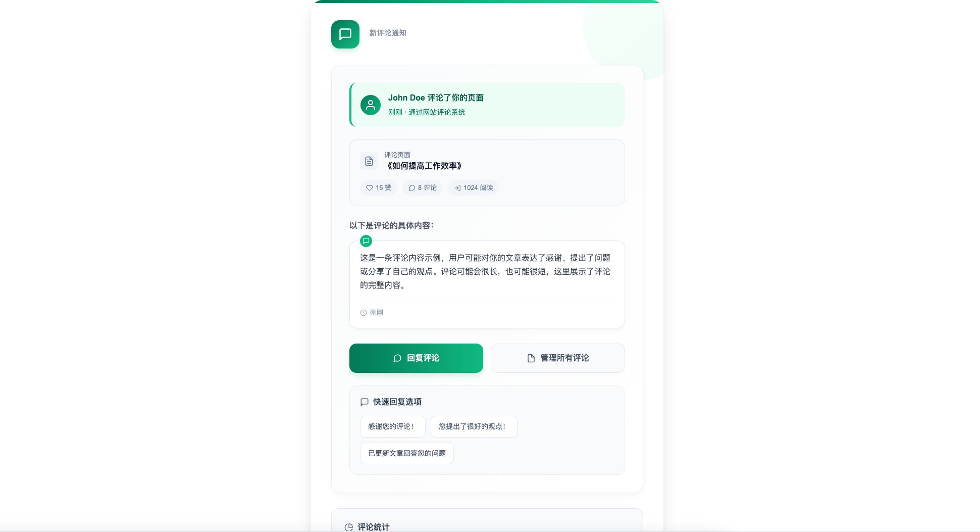Viewport: 980px width, 532px height.
Task: Click the pie chart icon beside 评论统计
Action: coord(349,527)
